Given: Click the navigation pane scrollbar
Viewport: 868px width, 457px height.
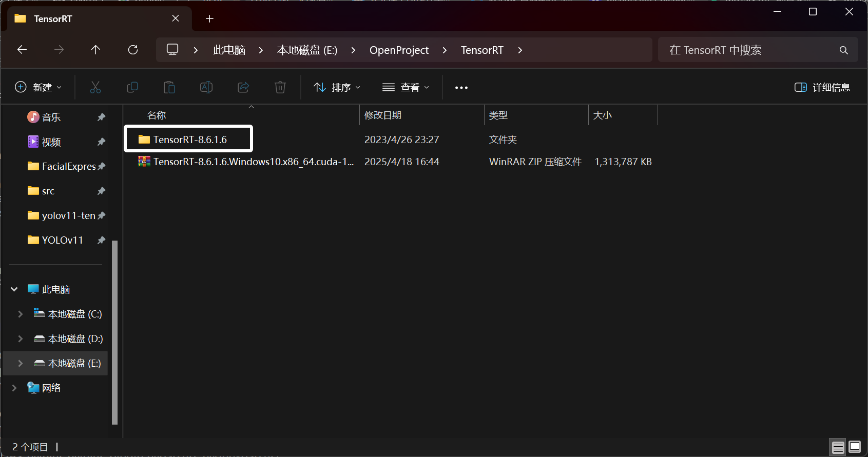Looking at the screenshot, I should point(114,332).
